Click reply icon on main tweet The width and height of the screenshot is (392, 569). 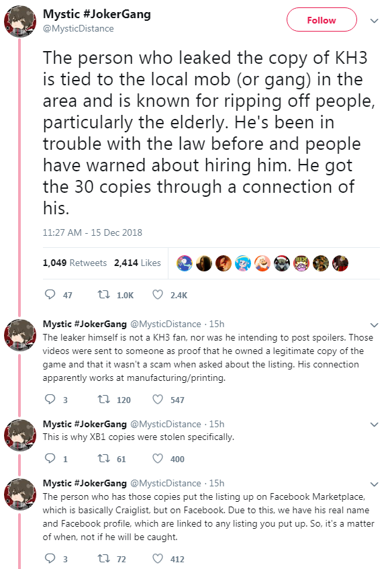(50, 294)
